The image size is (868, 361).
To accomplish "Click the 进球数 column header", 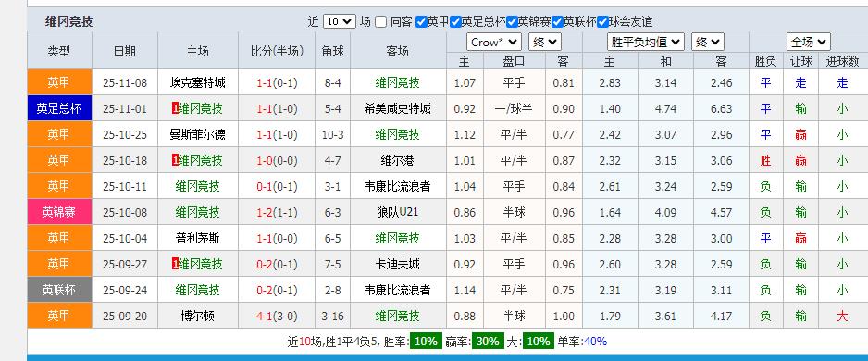I will (x=842, y=61).
